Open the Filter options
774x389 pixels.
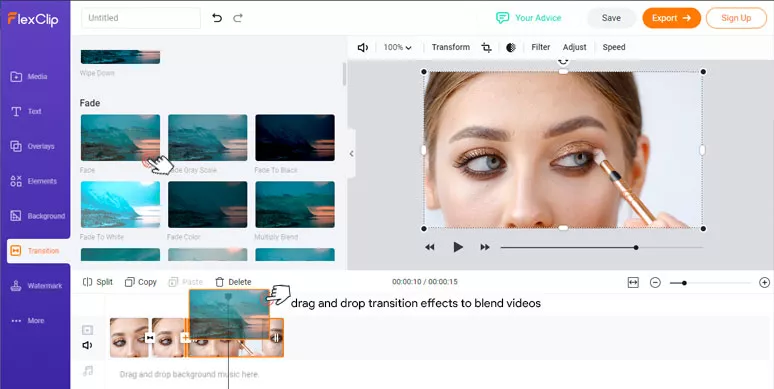click(x=541, y=47)
